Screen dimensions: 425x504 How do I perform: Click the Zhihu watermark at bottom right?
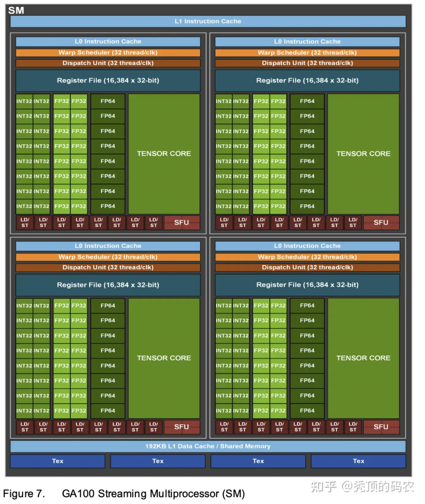pos(362,487)
